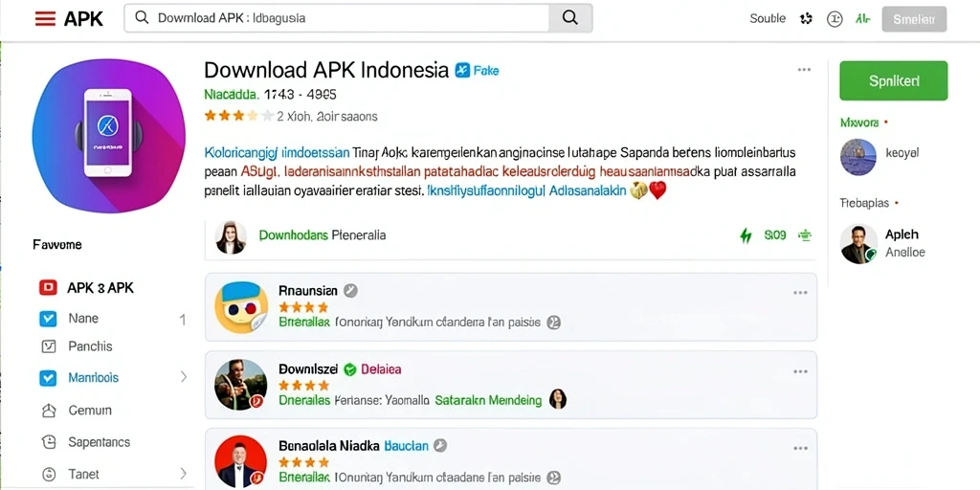Click the red APK 3 APK sidebar icon
The width and height of the screenshot is (980, 490).
tap(48, 287)
